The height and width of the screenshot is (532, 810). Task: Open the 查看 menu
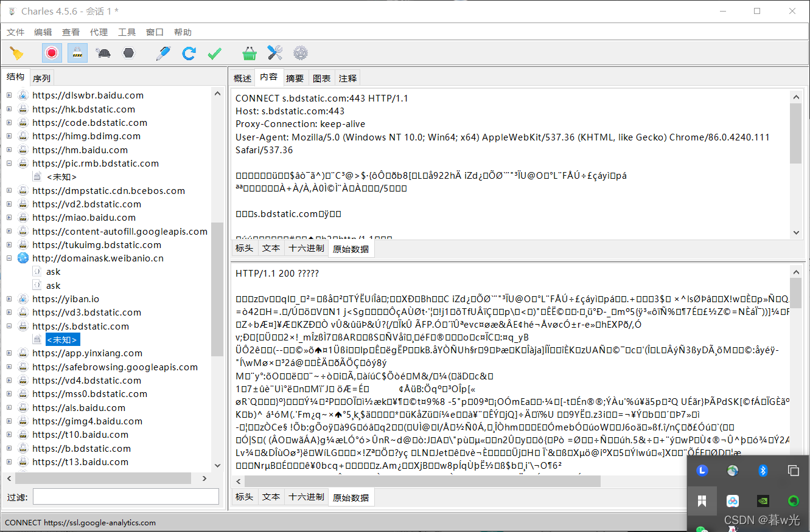click(71, 32)
